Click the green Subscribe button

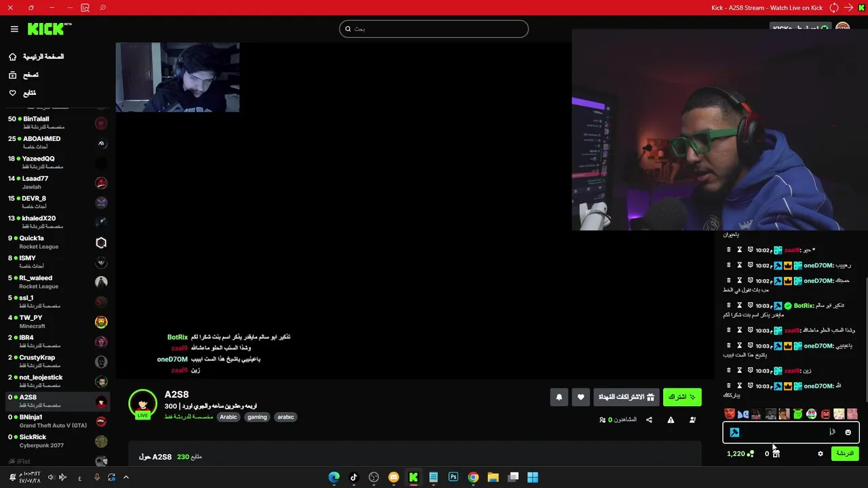(682, 397)
